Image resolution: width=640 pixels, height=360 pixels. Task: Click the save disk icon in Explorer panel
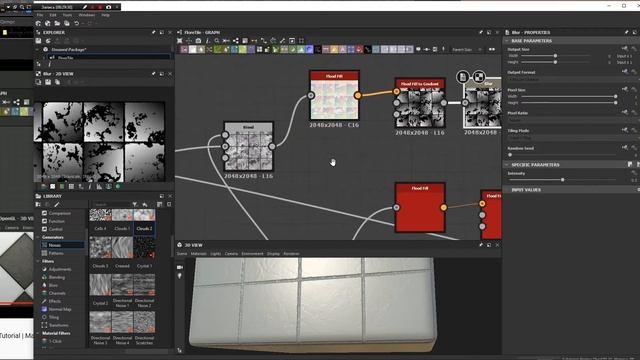(x=38, y=41)
